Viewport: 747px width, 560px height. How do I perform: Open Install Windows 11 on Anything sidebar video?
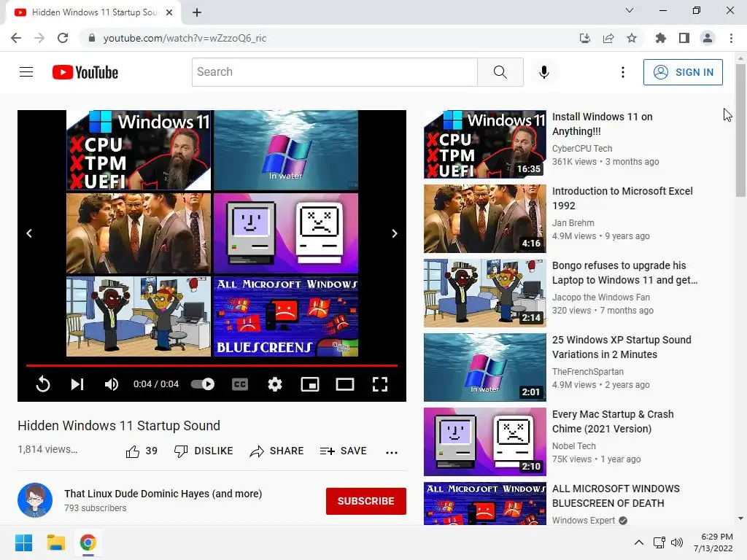[x=602, y=124]
